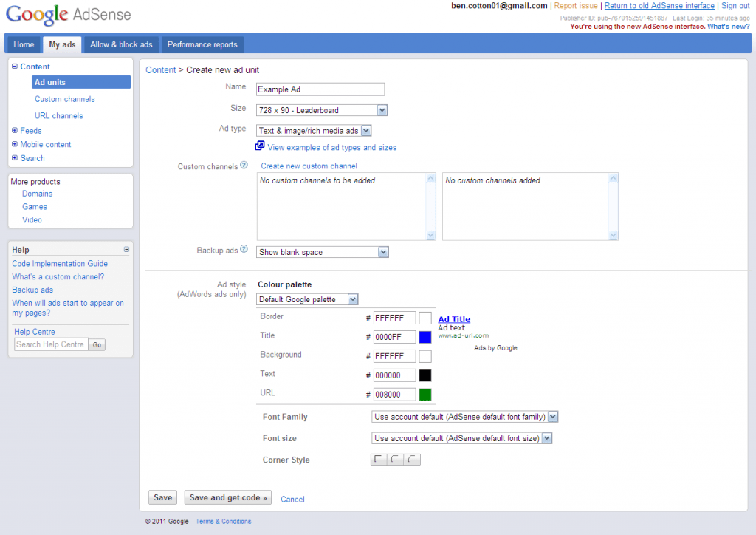Select the slightly rounded corner style
The height and width of the screenshot is (535, 756).
(x=396, y=459)
